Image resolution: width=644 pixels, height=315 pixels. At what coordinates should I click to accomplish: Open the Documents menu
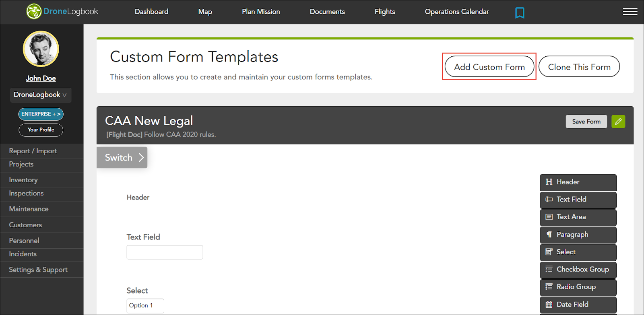pos(327,12)
